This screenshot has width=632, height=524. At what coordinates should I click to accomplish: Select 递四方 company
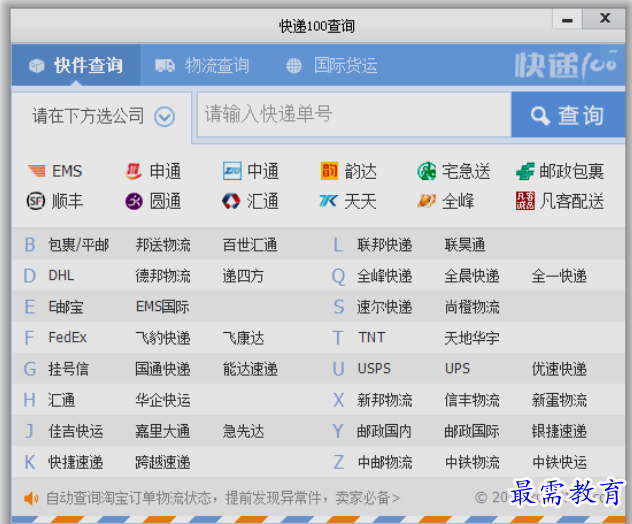click(243, 276)
